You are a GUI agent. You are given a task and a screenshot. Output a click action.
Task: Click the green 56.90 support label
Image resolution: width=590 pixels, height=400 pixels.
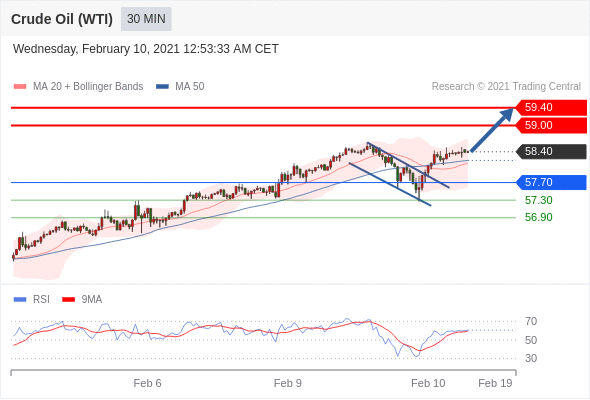pyautogui.click(x=538, y=217)
